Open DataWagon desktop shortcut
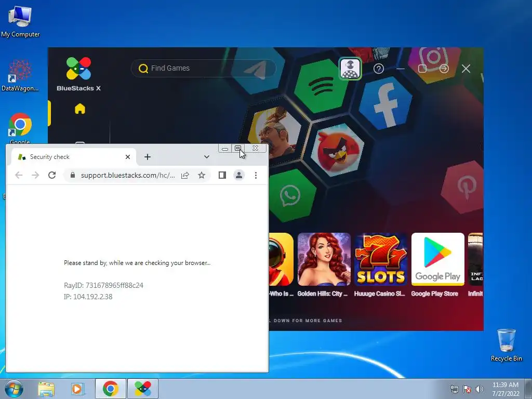The height and width of the screenshot is (399, 532). [20, 75]
